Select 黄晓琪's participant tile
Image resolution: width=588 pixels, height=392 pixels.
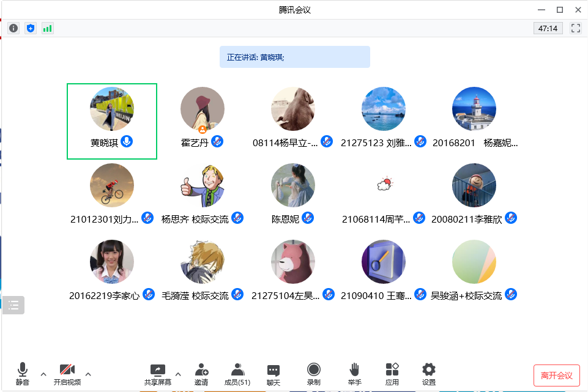(112, 121)
